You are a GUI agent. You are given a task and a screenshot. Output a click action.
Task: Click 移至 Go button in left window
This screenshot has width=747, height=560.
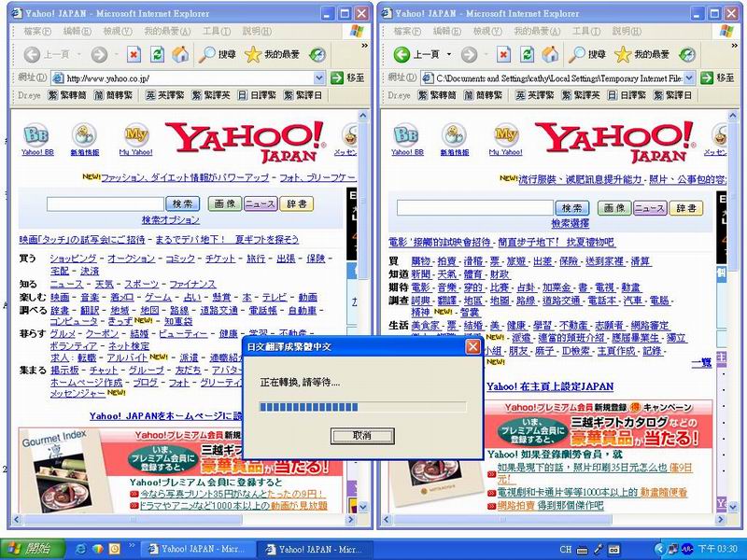pos(347,78)
